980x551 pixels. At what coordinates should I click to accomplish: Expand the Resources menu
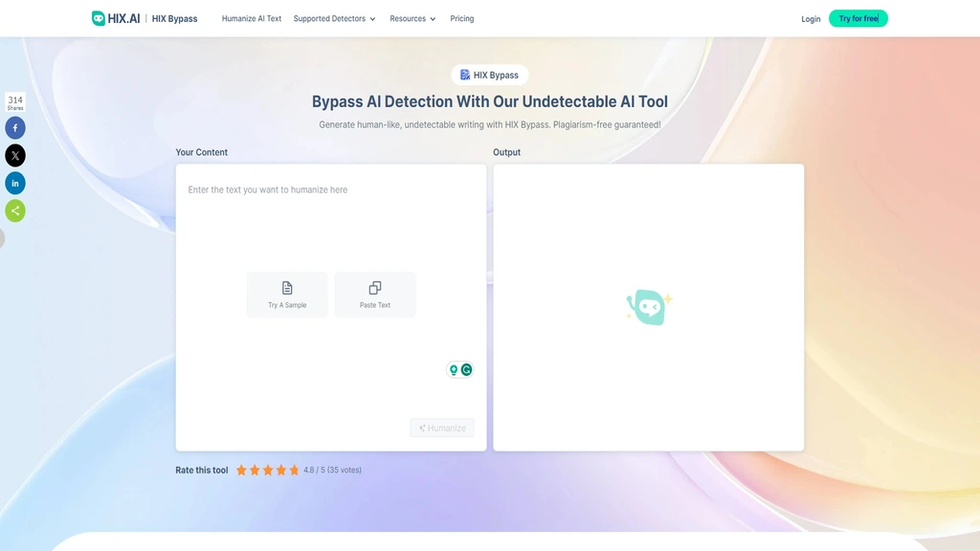pyautogui.click(x=412, y=19)
